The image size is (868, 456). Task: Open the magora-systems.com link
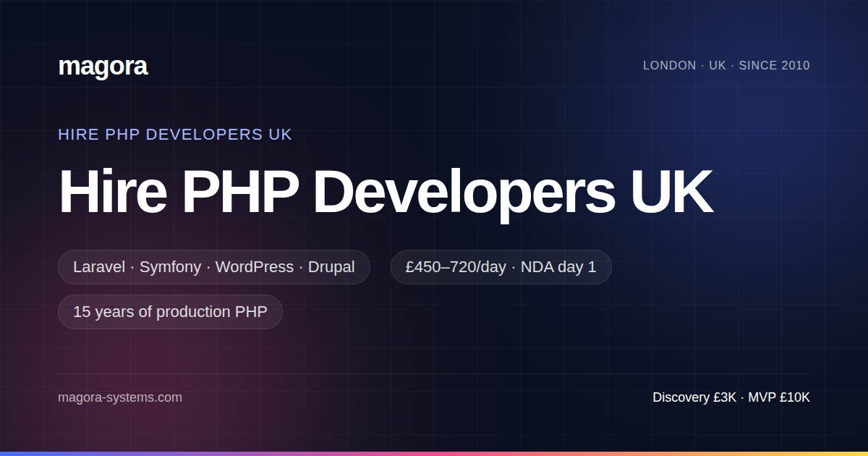[120, 397]
